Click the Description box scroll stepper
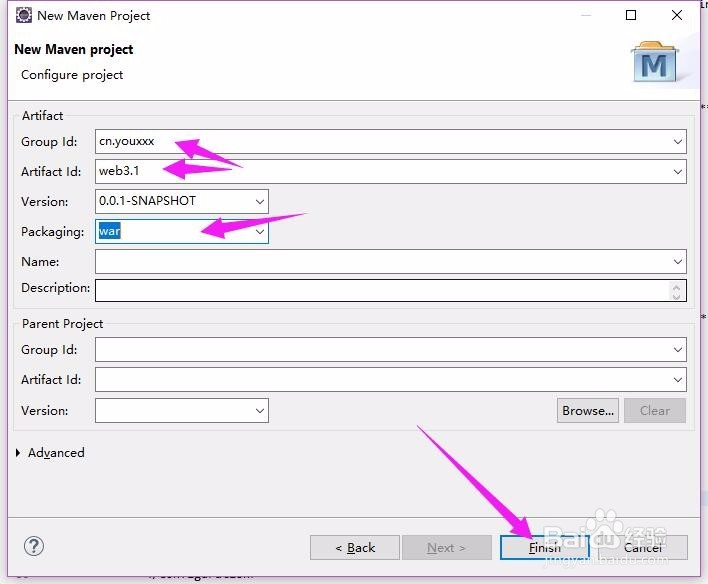 point(676,291)
